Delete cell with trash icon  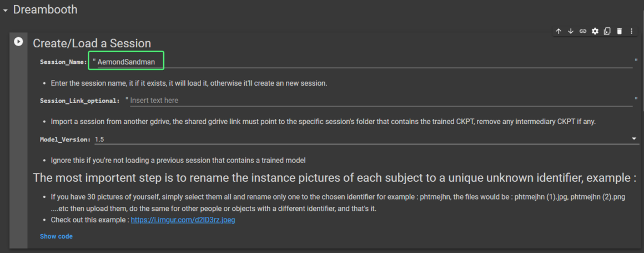click(x=620, y=32)
